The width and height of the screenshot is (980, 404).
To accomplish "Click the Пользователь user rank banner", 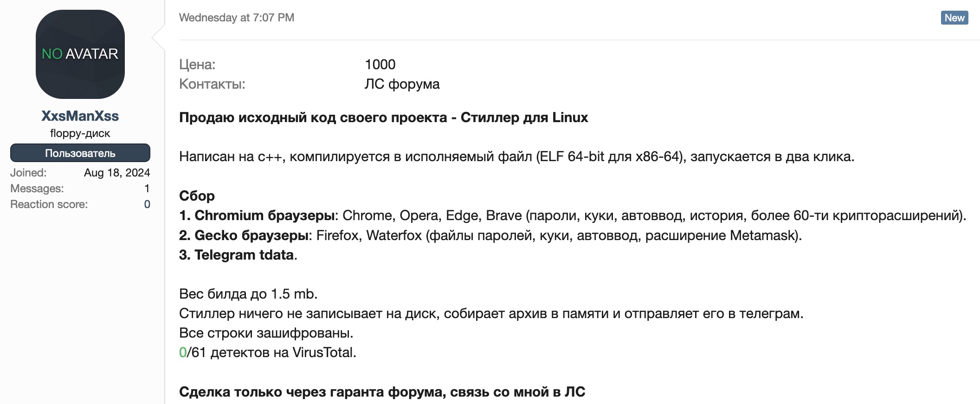I will [80, 153].
